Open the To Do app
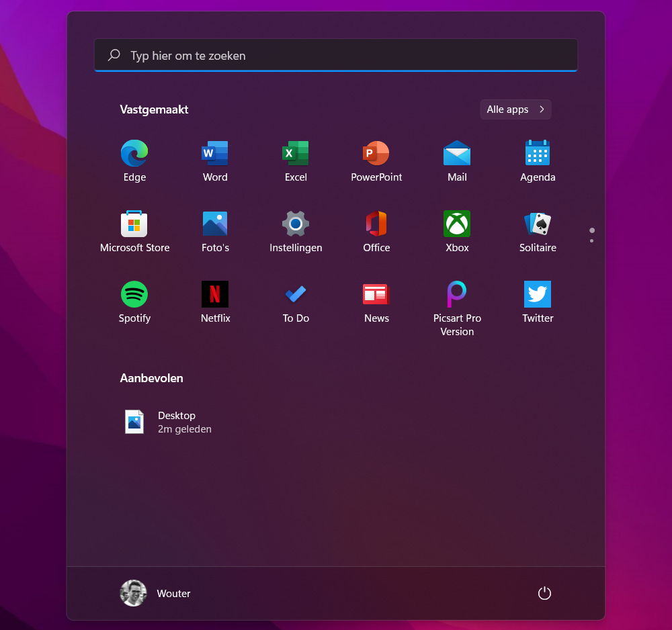672x630 pixels. [296, 294]
